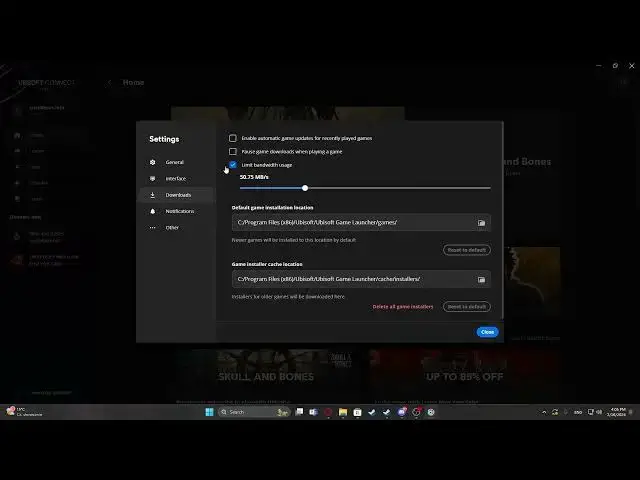640x480 pixels.
Task: Reset installer cache location to default
Action: [467, 307]
